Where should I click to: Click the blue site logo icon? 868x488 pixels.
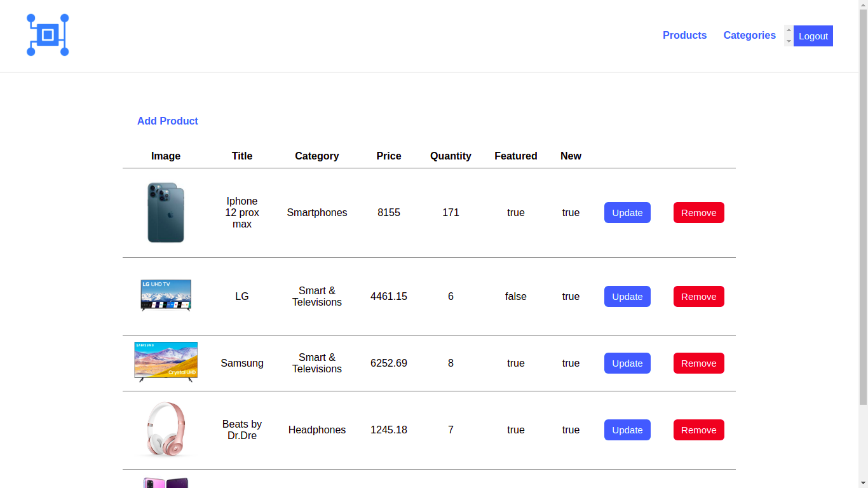48,35
